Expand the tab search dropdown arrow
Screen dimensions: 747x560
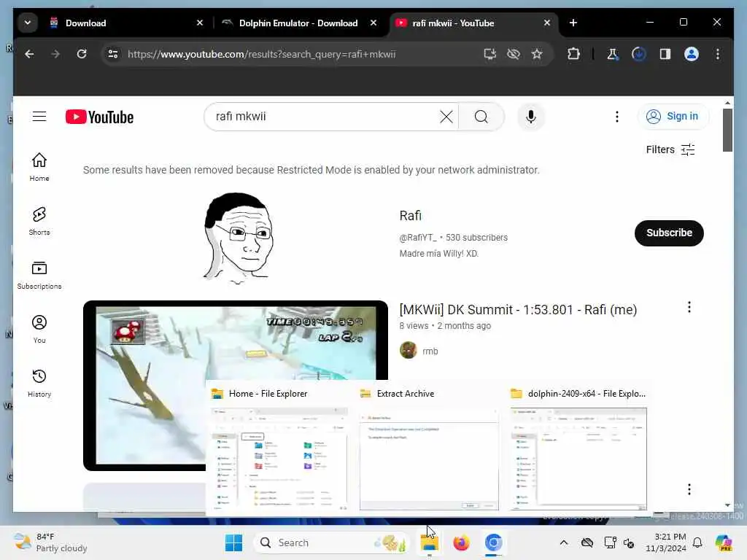point(28,23)
